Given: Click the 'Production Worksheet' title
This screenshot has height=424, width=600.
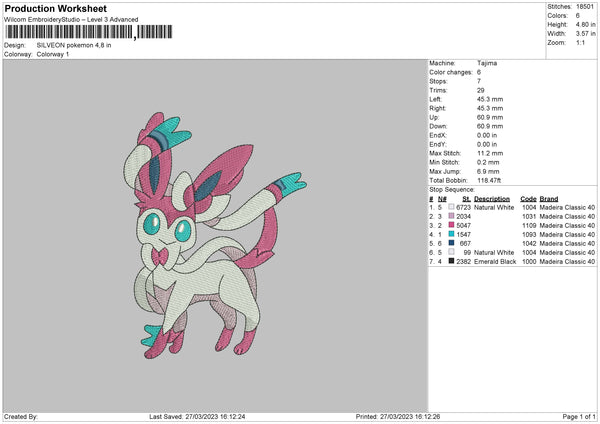Looking at the screenshot, I should 55,8.
